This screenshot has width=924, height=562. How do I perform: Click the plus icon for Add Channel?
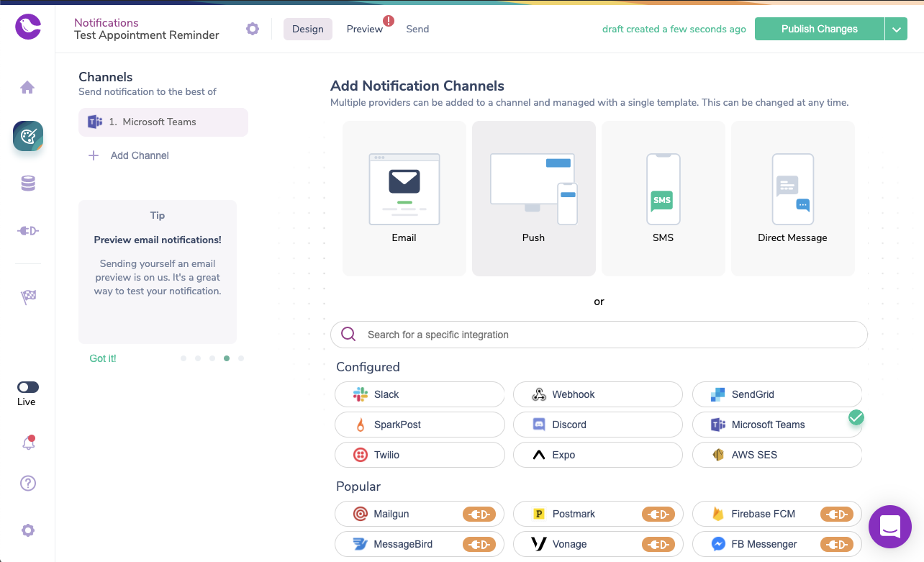pos(94,155)
